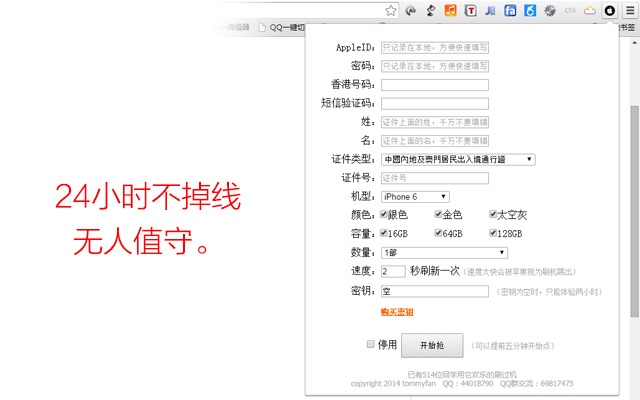Open the cloud extension icon

point(590,11)
